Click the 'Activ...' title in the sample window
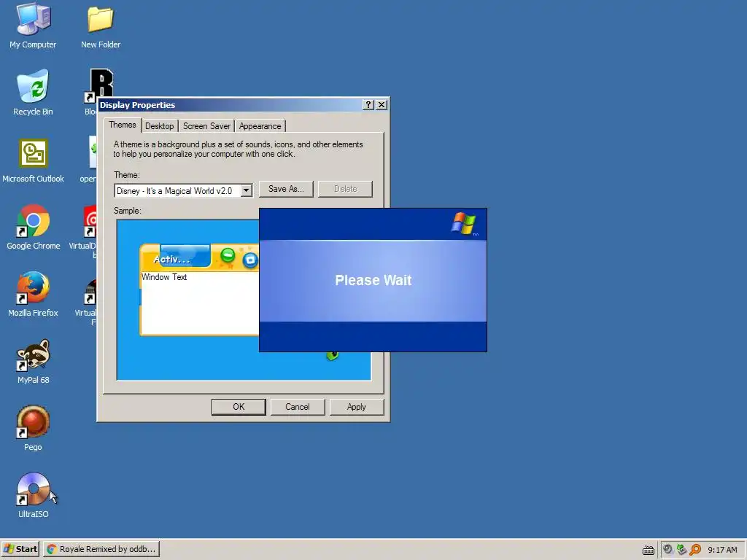The image size is (747, 560). click(x=171, y=260)
